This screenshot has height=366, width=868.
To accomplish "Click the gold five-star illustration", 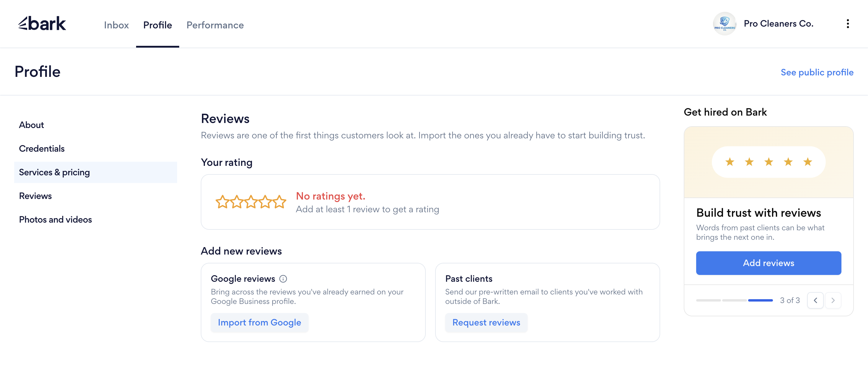I will point(769,162).
